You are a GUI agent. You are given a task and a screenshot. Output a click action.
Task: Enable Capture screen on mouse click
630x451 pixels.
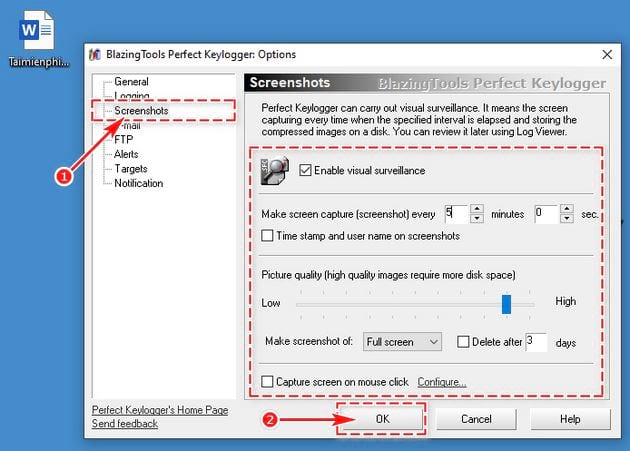[267, 381]
